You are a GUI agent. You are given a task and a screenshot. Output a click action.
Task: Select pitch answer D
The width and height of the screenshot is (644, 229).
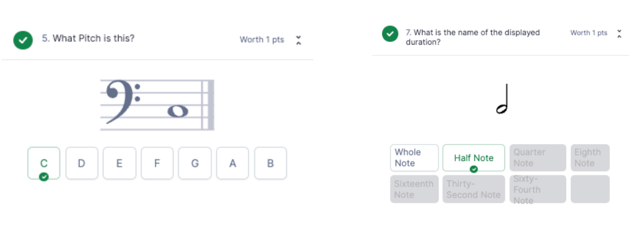click(x=82, y=163)
